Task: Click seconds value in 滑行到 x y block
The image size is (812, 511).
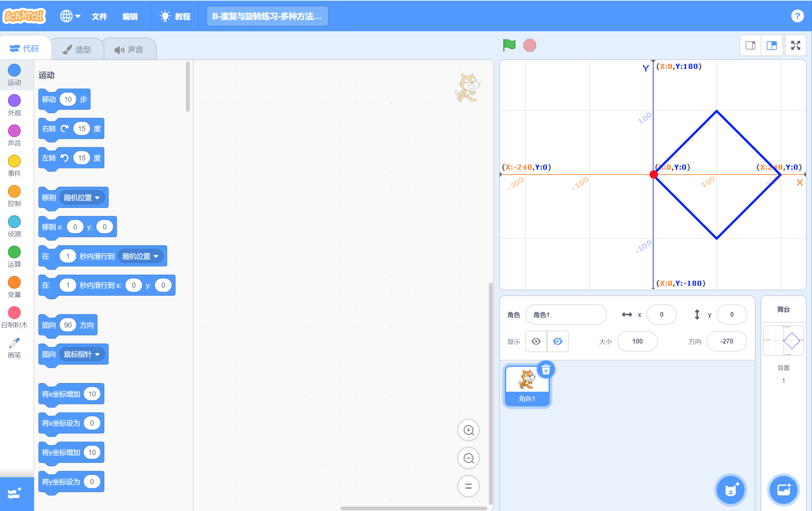Action: click(x=67, y=285)
